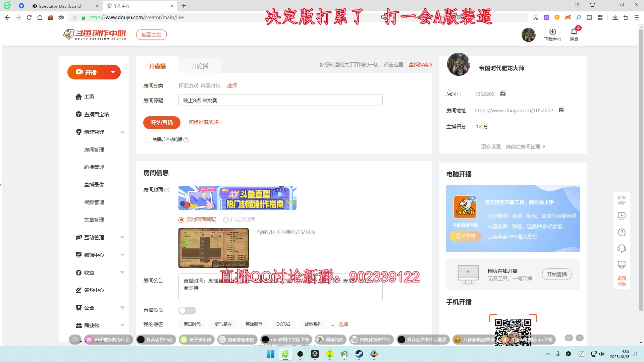Expand the 商业化 section
Image resolution: width=644 pixels, height=362 pixels.
pyautogui.click(x=122, y=325)
